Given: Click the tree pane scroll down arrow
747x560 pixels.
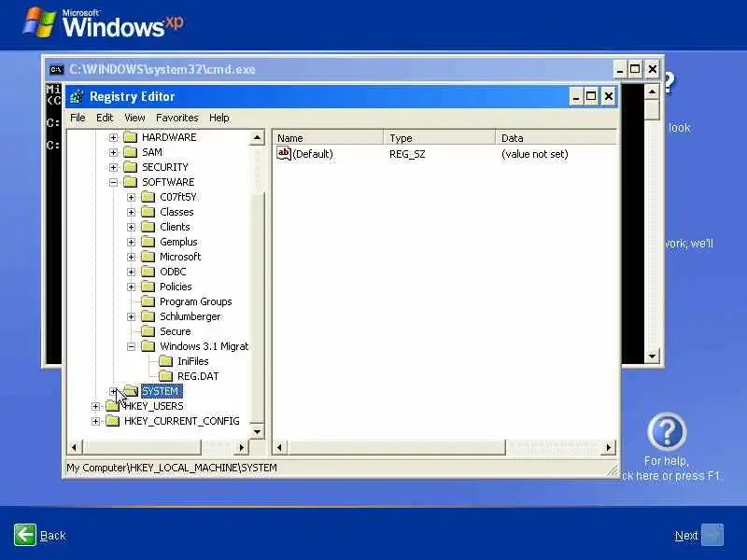Looking at the screenshot, I should pyautogui.click(x=257, y=432).
